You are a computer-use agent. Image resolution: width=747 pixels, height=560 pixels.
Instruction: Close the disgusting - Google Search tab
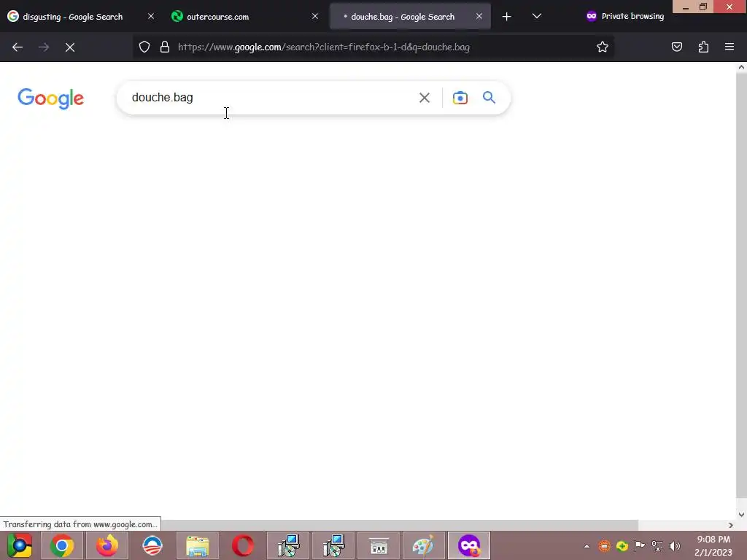point(151,16)
